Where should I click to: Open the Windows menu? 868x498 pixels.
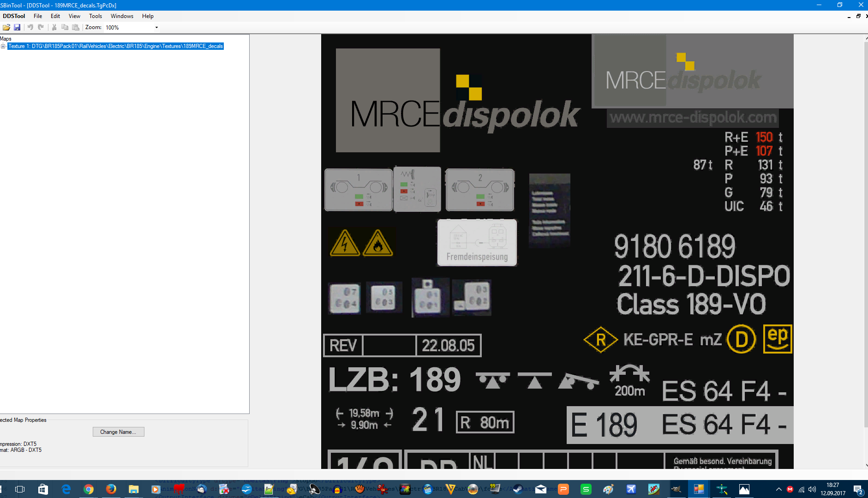tap(122, 16)
